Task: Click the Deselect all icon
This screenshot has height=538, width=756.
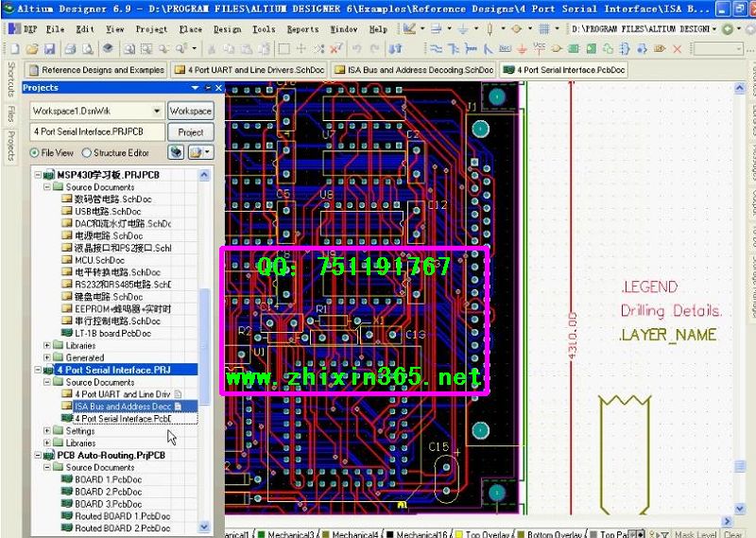Action: (x=318, y=49)
